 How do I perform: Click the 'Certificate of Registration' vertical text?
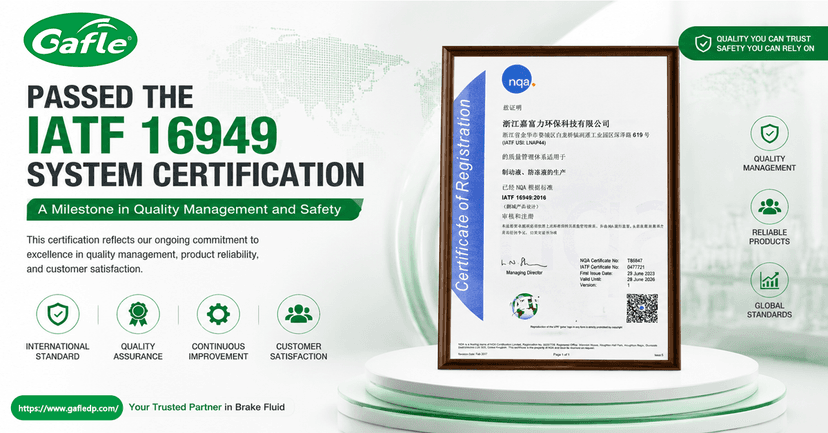pyautogui.click(x=463, y=195)
